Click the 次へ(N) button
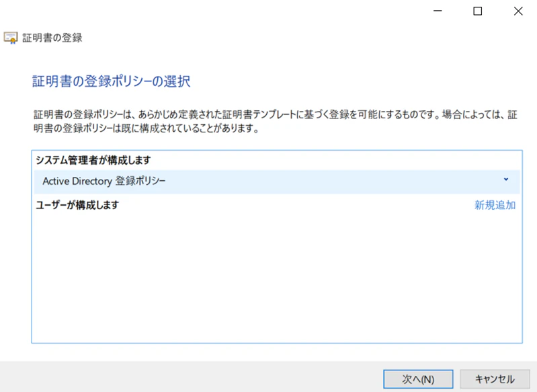The image size is (537, 392). [418, 379]
